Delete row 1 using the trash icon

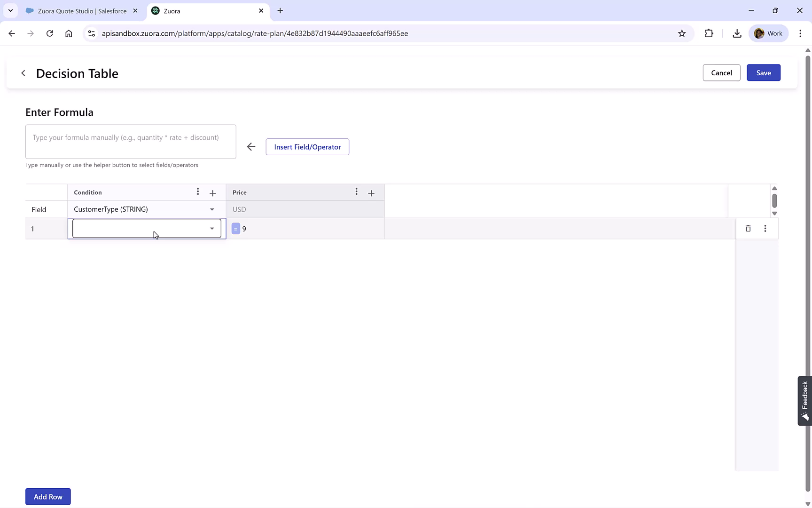click(x=748, y=229)
